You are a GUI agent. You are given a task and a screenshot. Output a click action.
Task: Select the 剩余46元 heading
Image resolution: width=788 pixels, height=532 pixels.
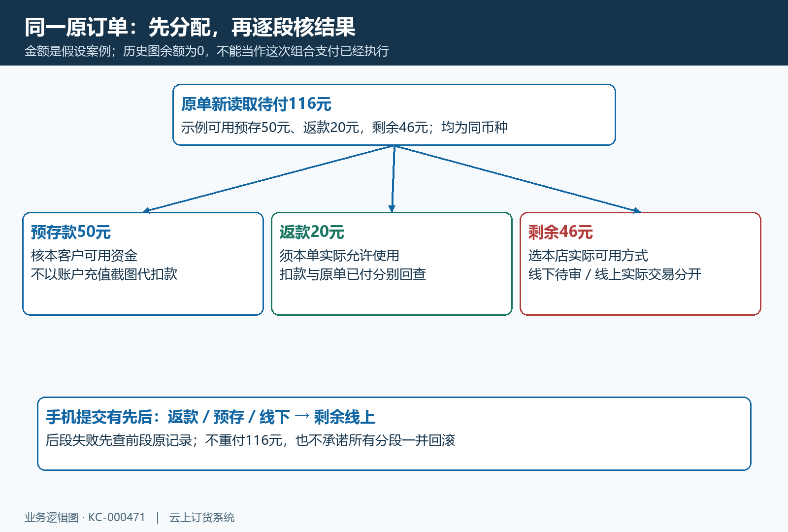click(x=560, y=232)
